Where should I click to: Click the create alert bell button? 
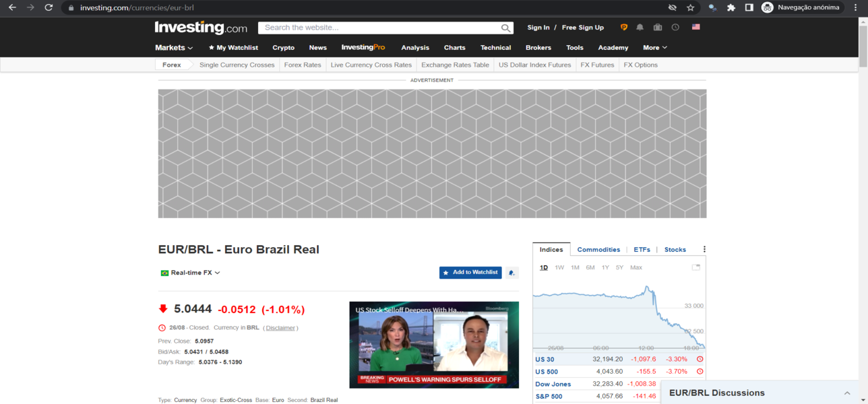(512, 273)
